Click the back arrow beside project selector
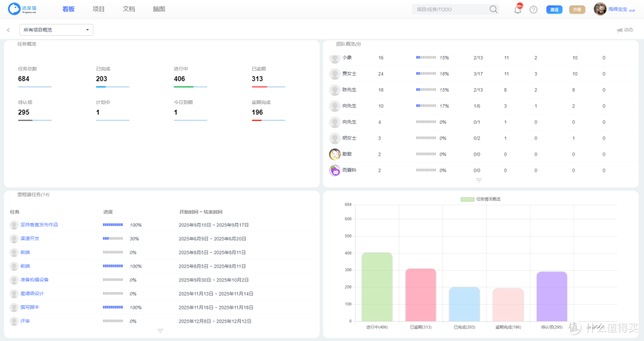 [x=8, y=30]
